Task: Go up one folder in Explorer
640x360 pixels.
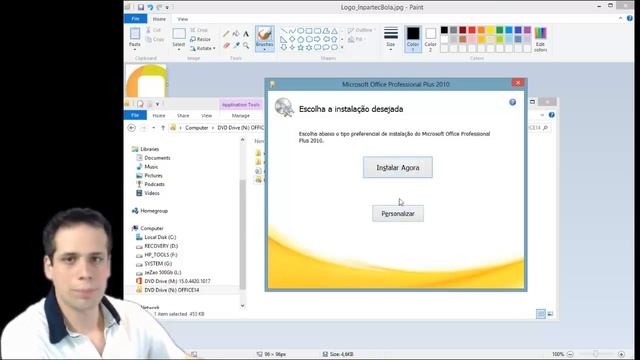Action: point(163,128)
